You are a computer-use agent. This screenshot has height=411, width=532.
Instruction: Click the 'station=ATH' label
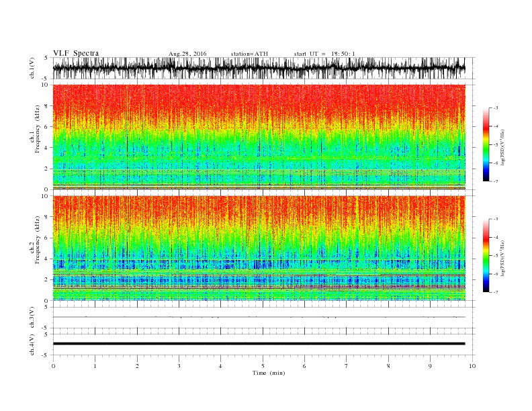click(249, 54)
